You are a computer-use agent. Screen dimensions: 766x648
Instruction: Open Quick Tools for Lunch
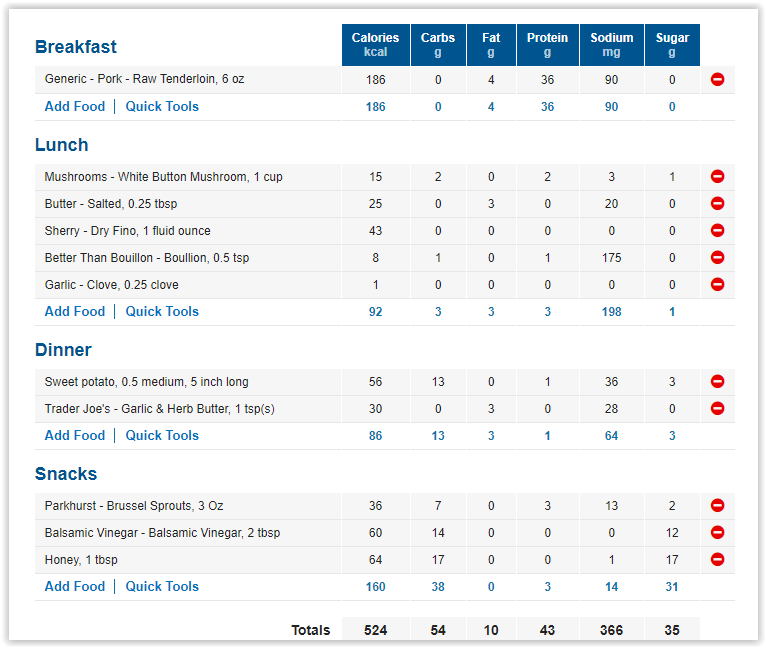(x=162, y=311)
